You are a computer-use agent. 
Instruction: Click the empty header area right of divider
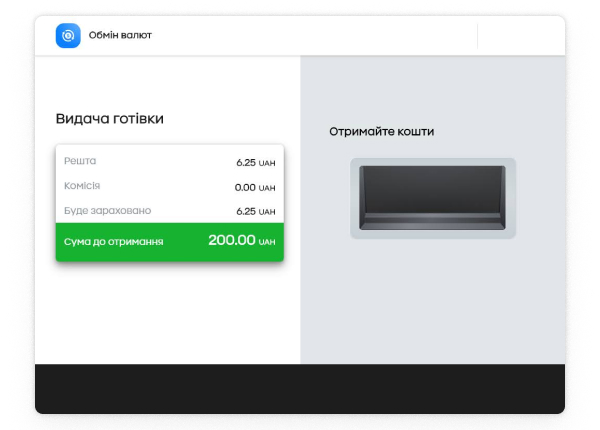pos(520,36)
